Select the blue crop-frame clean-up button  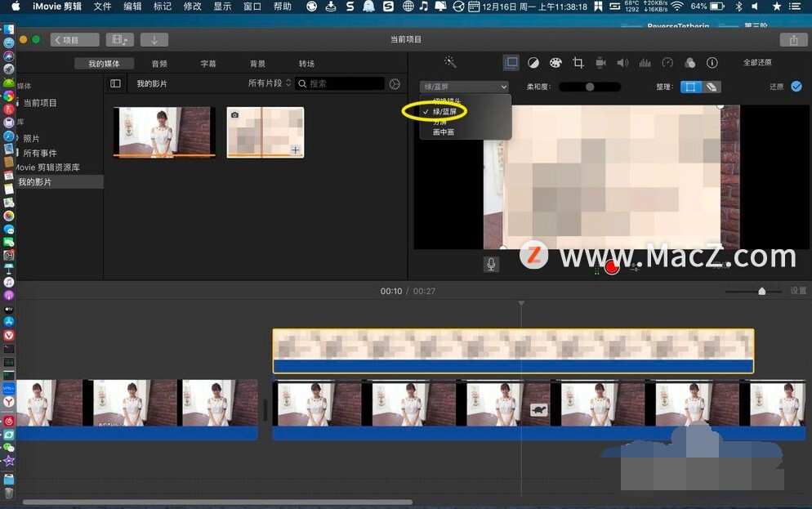click(690, 87)
